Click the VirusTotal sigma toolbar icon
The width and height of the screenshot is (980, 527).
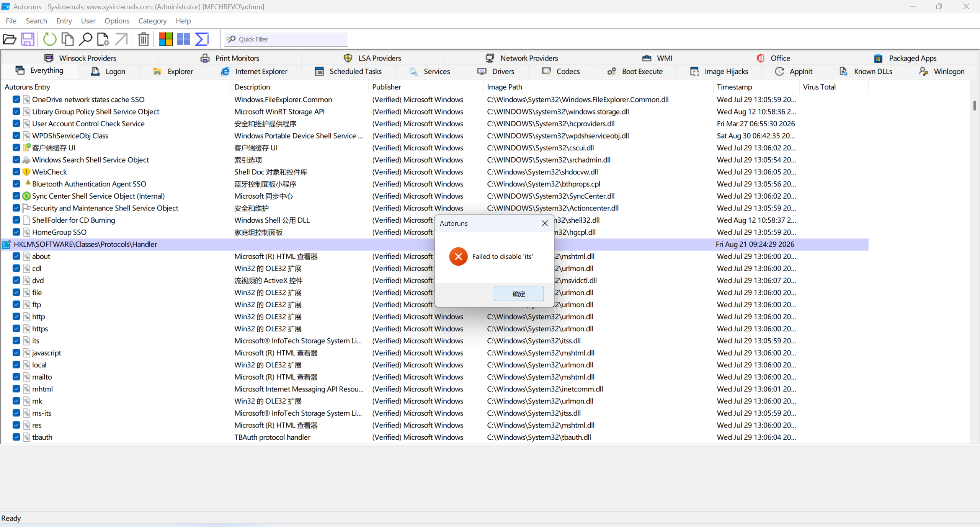click(202, 39)
